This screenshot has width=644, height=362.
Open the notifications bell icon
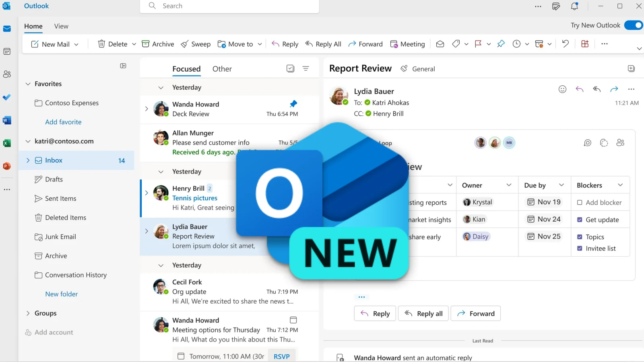pos(574,6)
